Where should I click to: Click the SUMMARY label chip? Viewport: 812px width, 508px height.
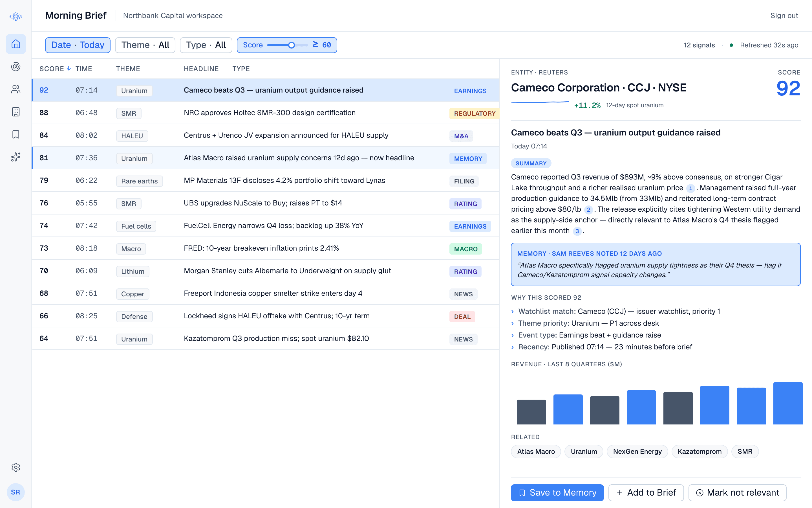531,163
